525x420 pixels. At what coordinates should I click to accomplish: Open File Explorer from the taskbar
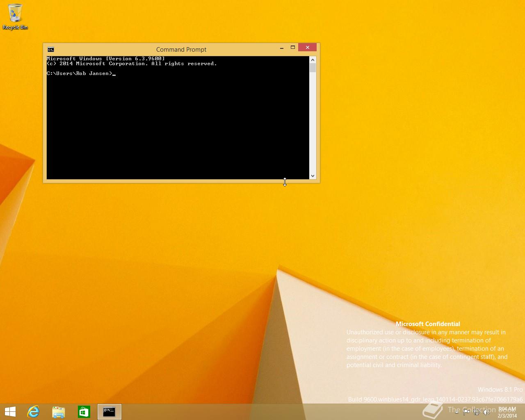click(59, 412)
